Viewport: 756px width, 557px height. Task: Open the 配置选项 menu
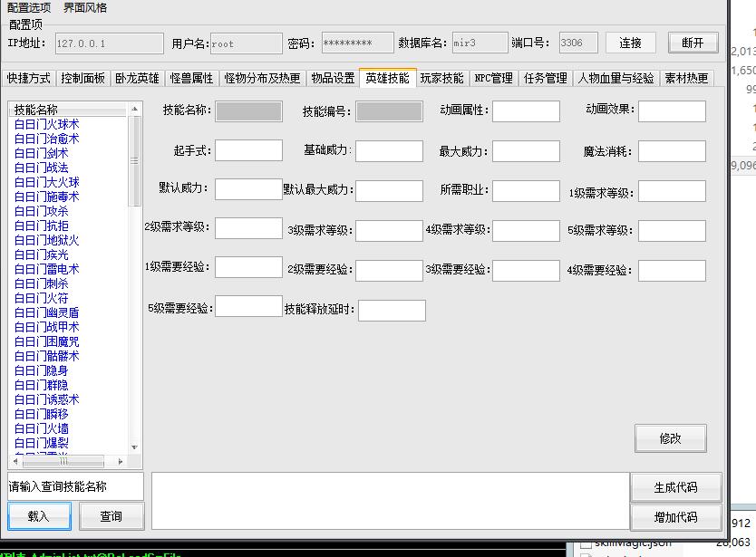pos(29,7)
